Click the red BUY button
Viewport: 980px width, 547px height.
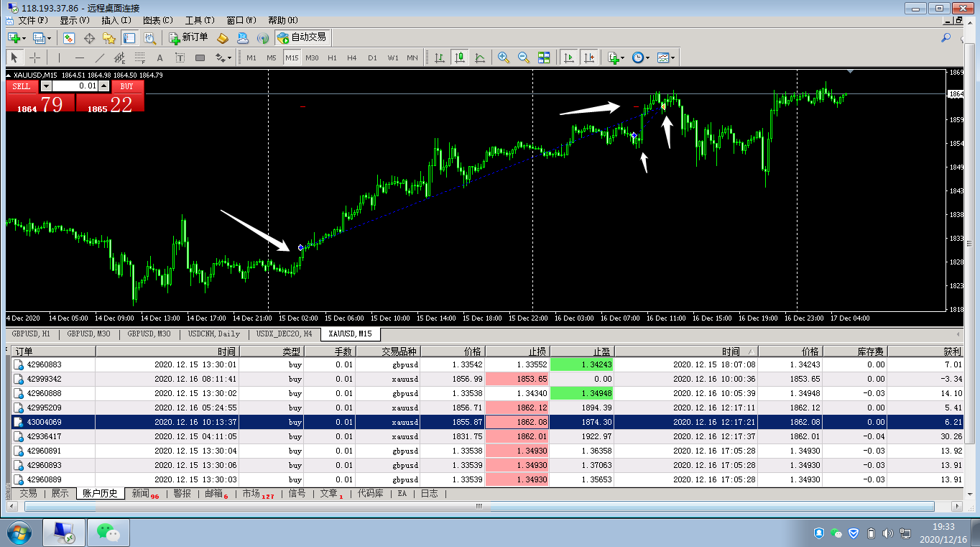(127, 86)
